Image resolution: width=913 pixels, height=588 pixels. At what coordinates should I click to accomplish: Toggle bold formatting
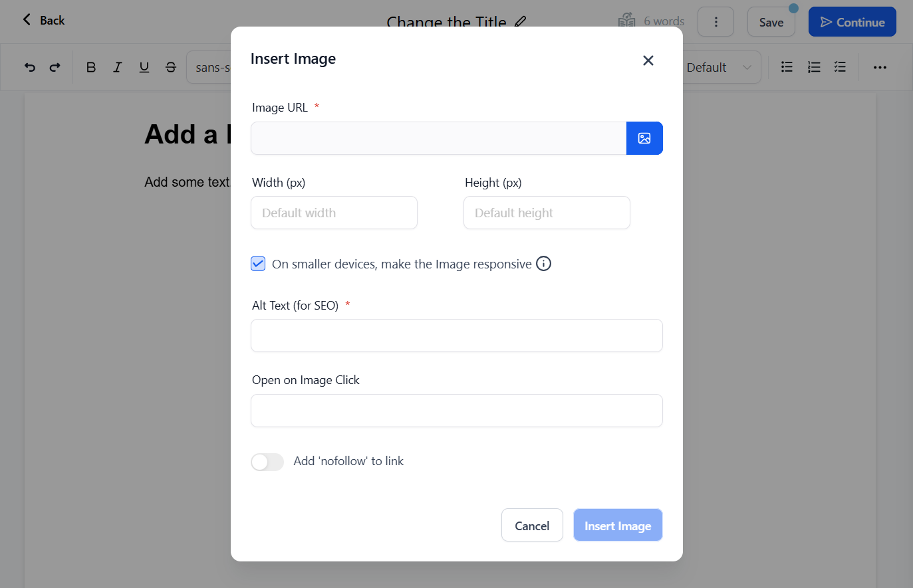[91, 67]
